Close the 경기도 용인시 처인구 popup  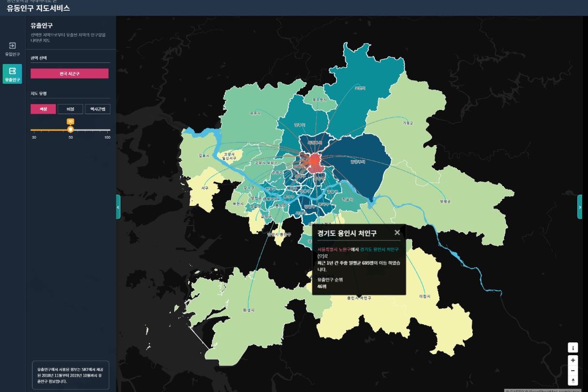click(x=397, y=233)
